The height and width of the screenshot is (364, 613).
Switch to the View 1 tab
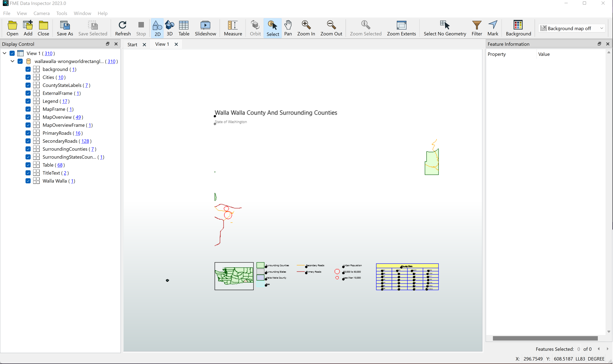(162, 44)
